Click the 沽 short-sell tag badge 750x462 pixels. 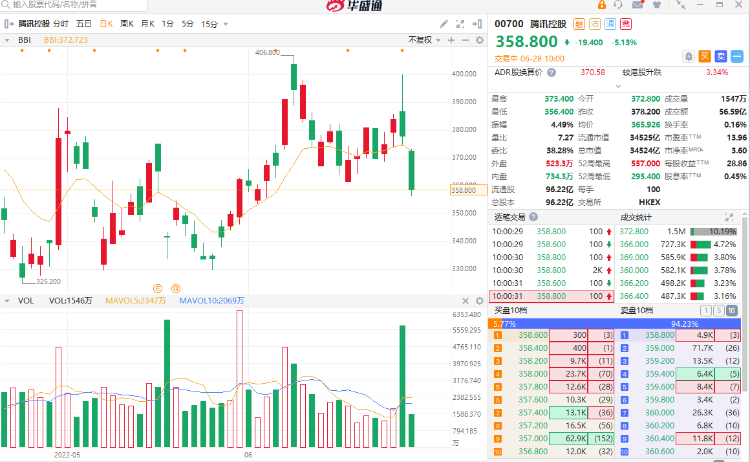[595, 24]
